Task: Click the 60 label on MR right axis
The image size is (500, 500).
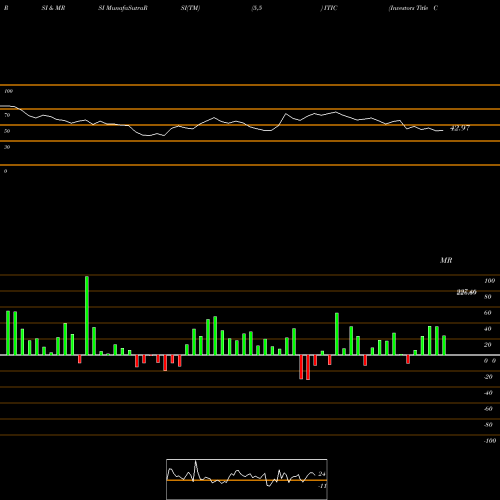Action: pos(488,313)
